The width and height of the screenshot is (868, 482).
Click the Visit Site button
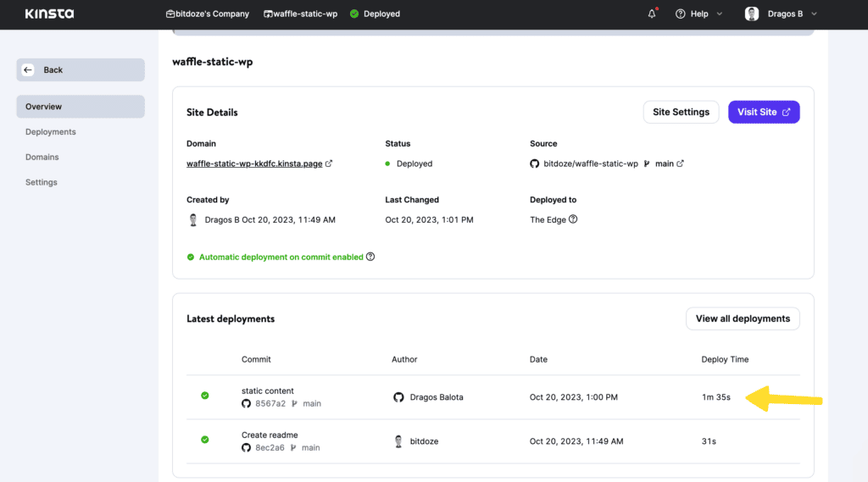764,112
